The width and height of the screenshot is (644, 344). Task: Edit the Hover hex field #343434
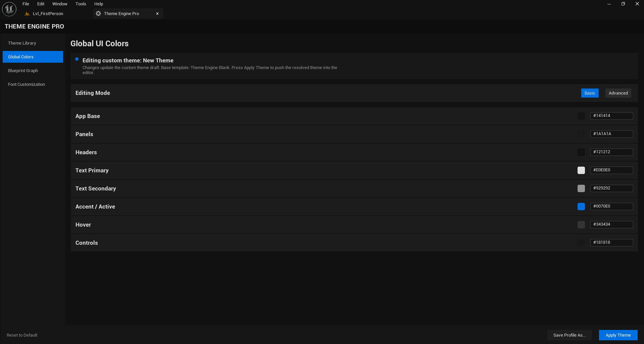point(612,225)
